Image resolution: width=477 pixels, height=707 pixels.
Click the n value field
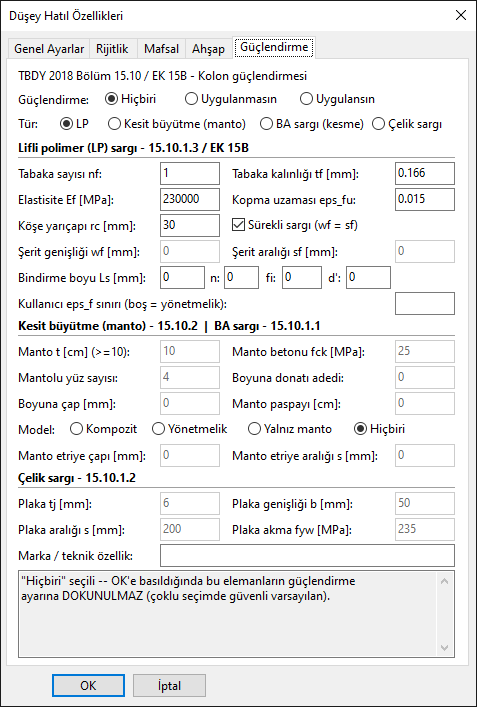241,277
